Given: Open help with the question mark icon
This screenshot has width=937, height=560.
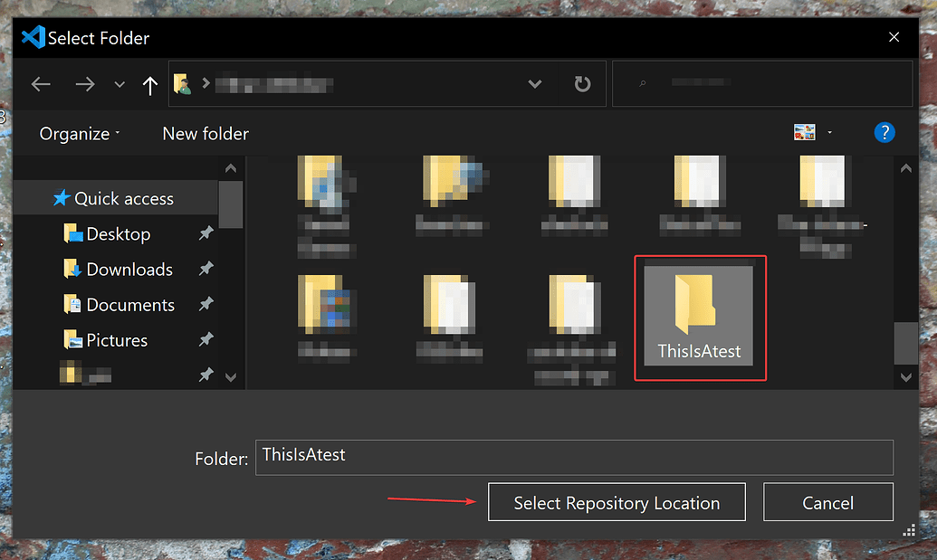Looking at the screenshot, I should (x=884, y=132).
